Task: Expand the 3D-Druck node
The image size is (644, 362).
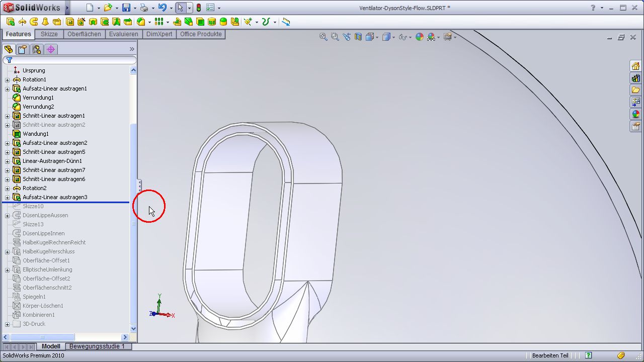Action: (x=7, y=324)
